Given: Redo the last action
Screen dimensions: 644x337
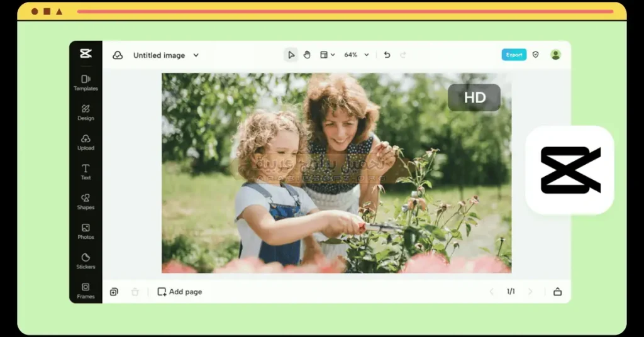Looking at the screenshot, I should coord(403,55).
